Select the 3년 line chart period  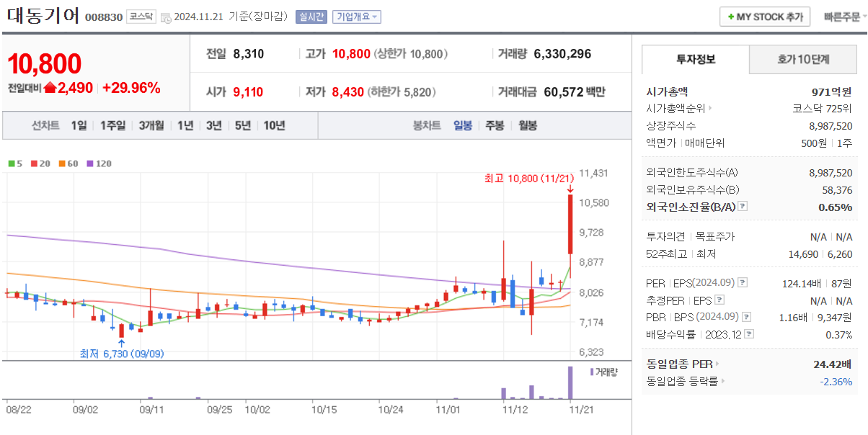[x=214, y=125]
